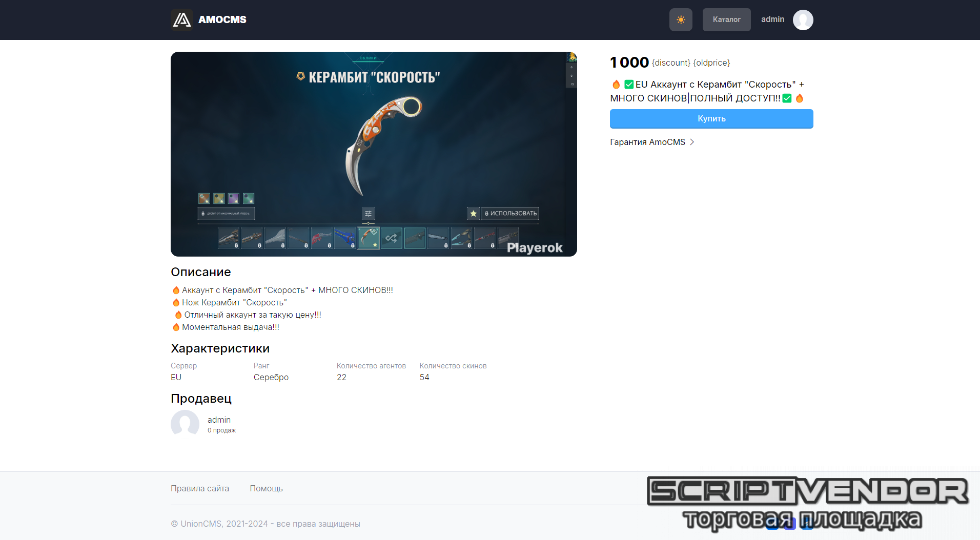
Task: Click the {discount} placeholder text
Action: pos(671,63)
